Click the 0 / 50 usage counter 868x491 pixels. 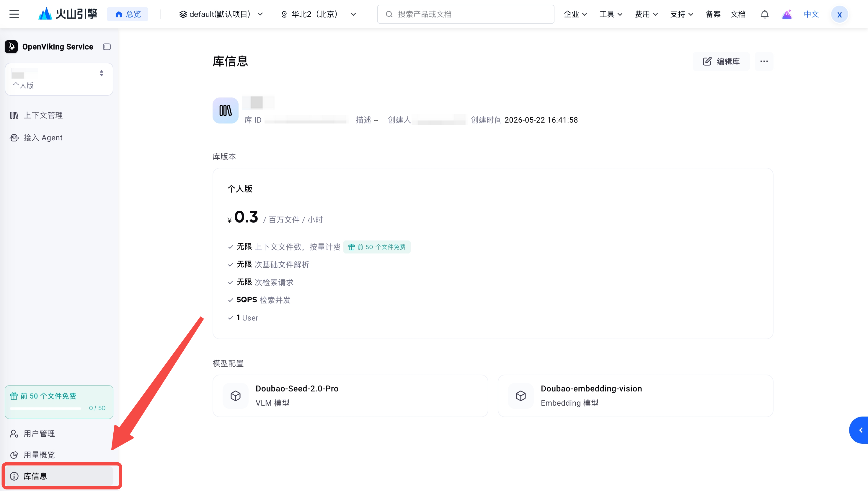click(x=97, y=408)
